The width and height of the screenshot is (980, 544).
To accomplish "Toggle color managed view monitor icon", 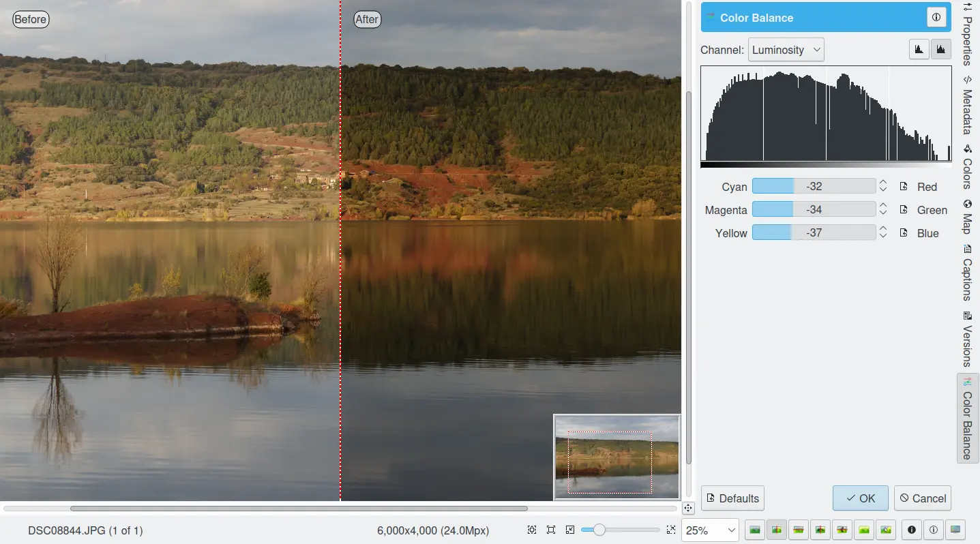I will (955, 530).
